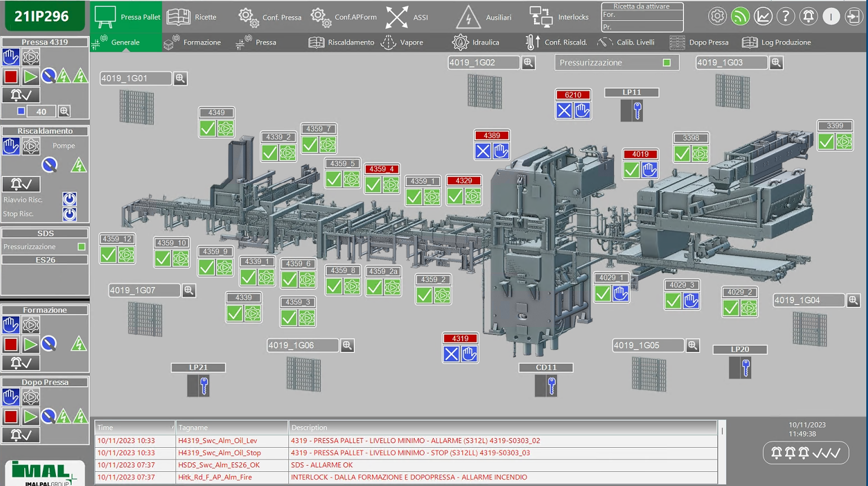
Task: Click the help question mark icon
Action: 786,16
